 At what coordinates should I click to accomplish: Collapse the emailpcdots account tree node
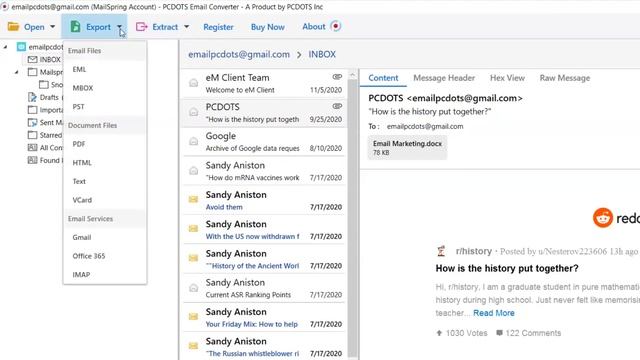point(5,47)
